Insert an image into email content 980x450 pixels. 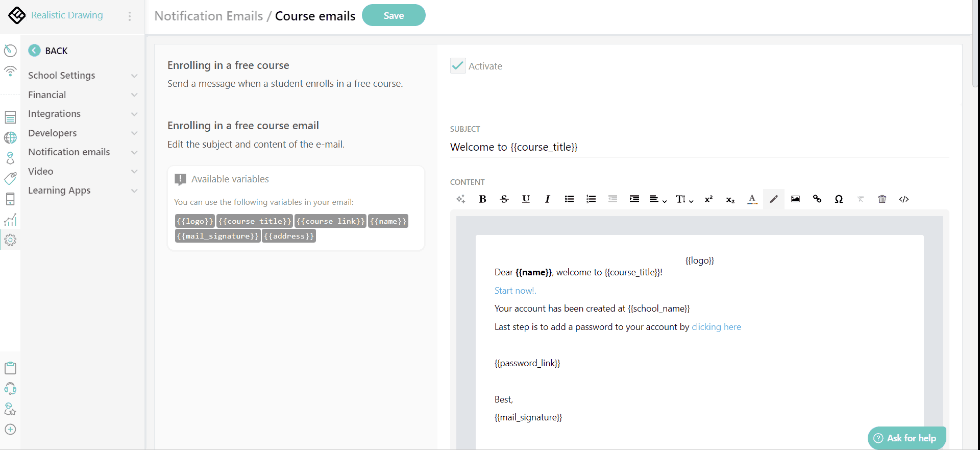point(795,199)
